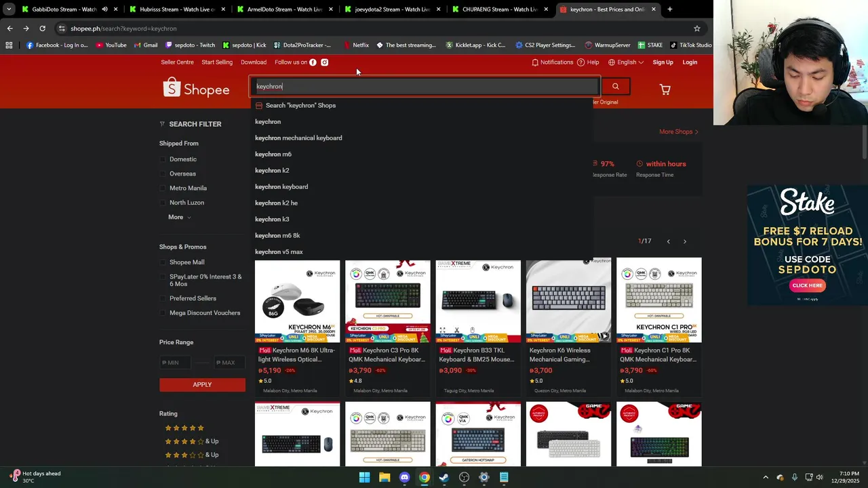Screen dimensions: 868x488
Task: Open Help in the Shopee header
Action: [x=588, y=62]
